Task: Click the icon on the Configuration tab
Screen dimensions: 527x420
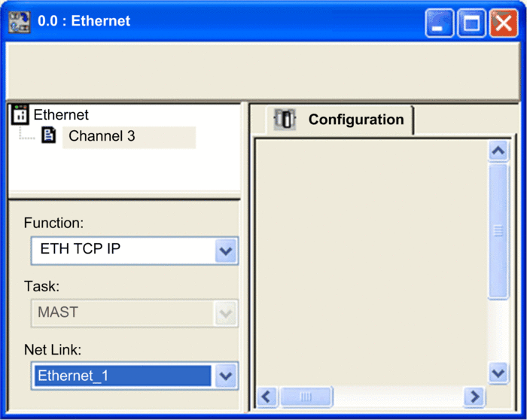Action: pos(285,120)
